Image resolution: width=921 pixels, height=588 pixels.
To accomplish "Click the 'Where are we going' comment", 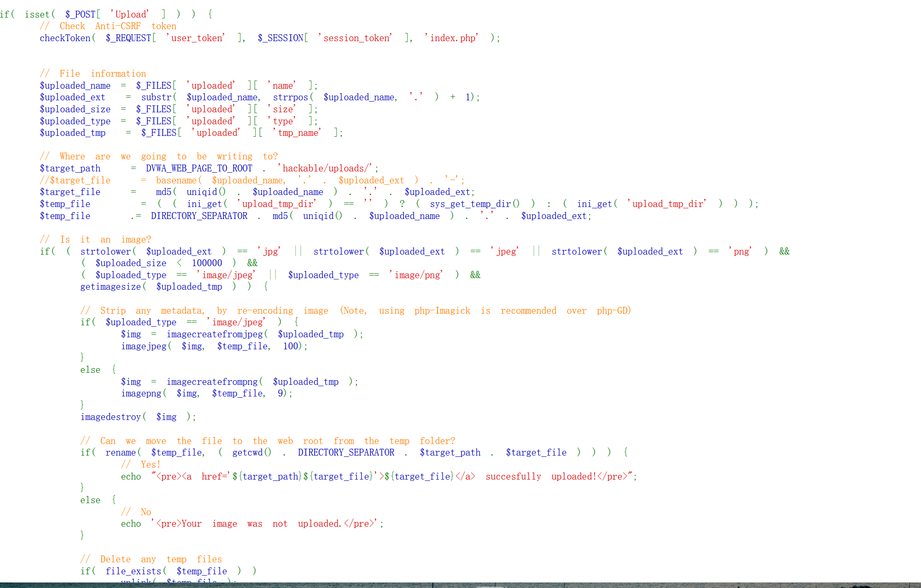I will (159, 156).
